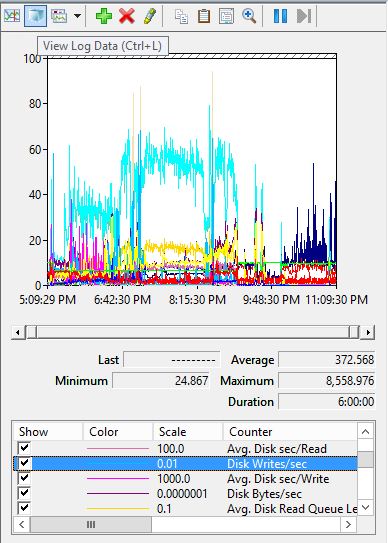Select the Avg. Disk sec/Write counter row

pos(185,479)
